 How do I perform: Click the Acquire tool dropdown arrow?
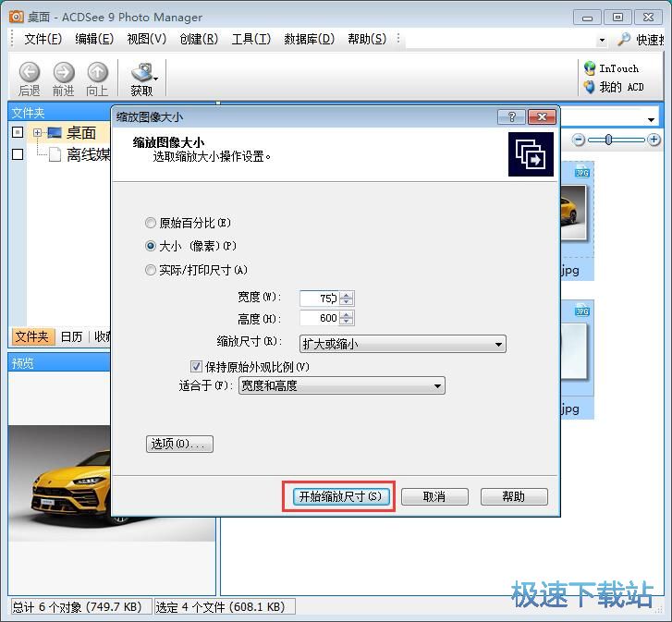point(156,79)
